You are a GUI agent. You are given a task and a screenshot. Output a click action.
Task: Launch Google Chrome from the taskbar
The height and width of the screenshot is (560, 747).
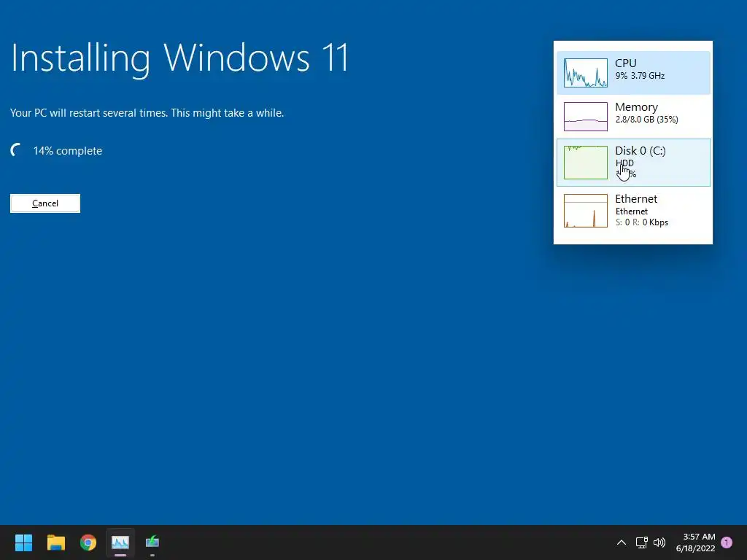coord(88,542)
